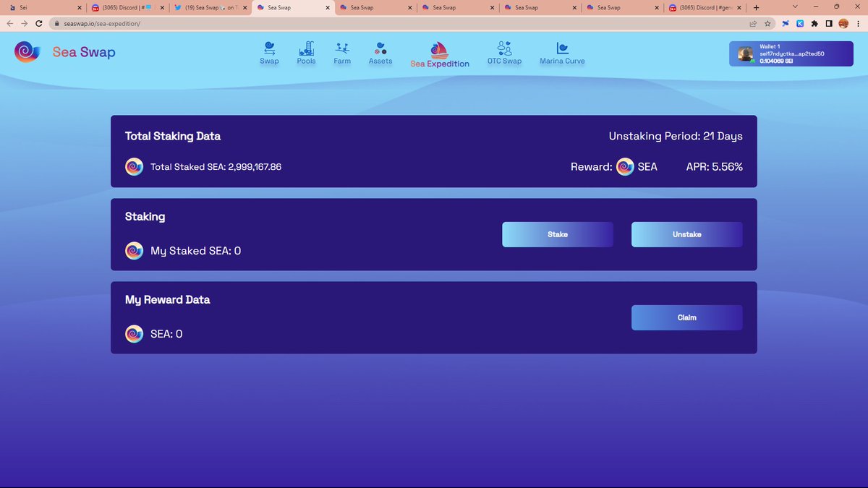
Task: Click the APR: 5.56% text
Action: pyautogui.click(x=715, y=167)
